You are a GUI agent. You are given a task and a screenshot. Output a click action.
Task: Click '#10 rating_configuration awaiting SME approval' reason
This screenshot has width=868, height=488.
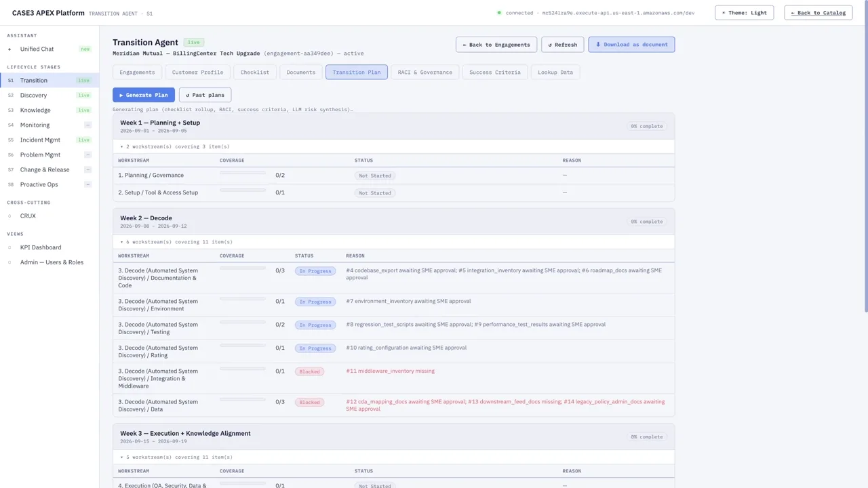point(406,348)
